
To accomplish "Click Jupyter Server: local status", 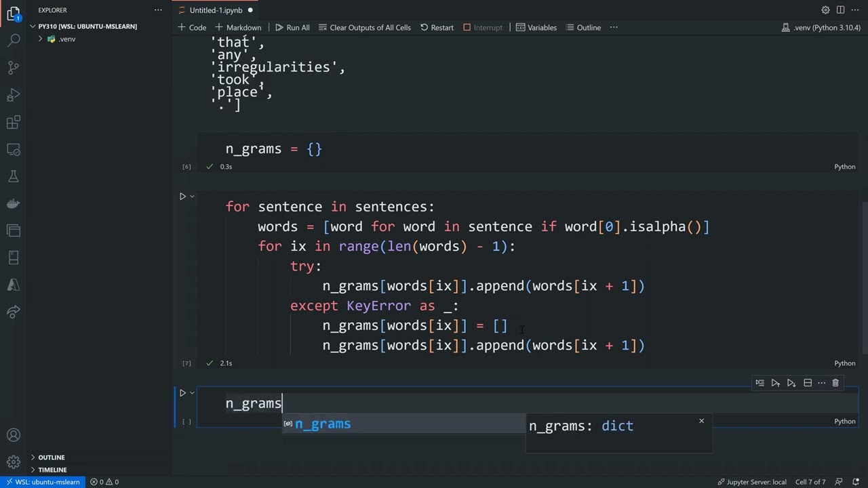I will [752, 482].
